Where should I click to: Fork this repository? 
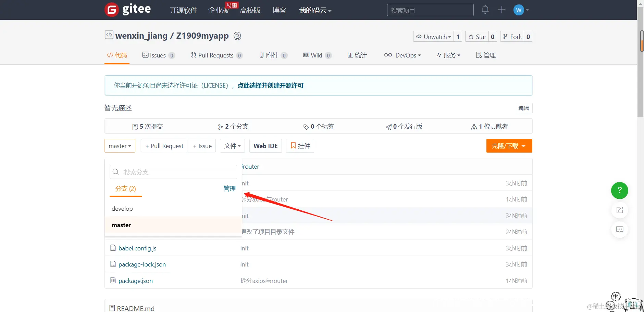[x=512, y=37]
